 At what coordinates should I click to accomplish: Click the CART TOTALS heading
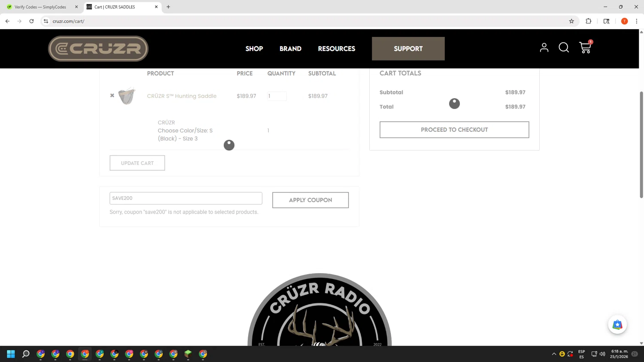click(400, 73)
